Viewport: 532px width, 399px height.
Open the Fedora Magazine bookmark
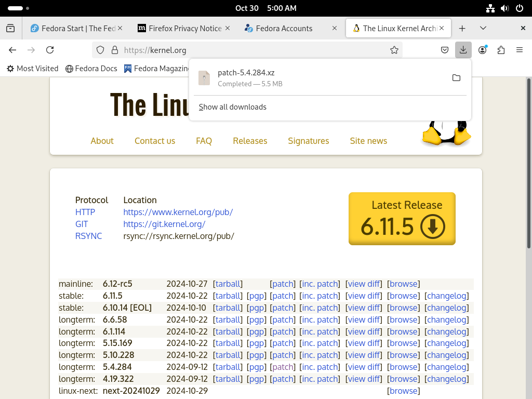click(156, 69)
